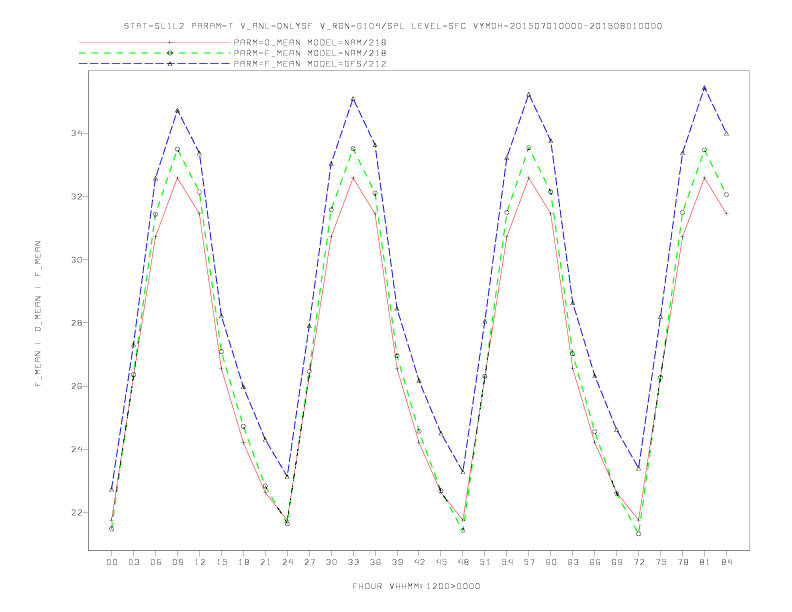
Task: Click x-axis tick label 66
Action: pyautogui.click(x=595, y=562)
